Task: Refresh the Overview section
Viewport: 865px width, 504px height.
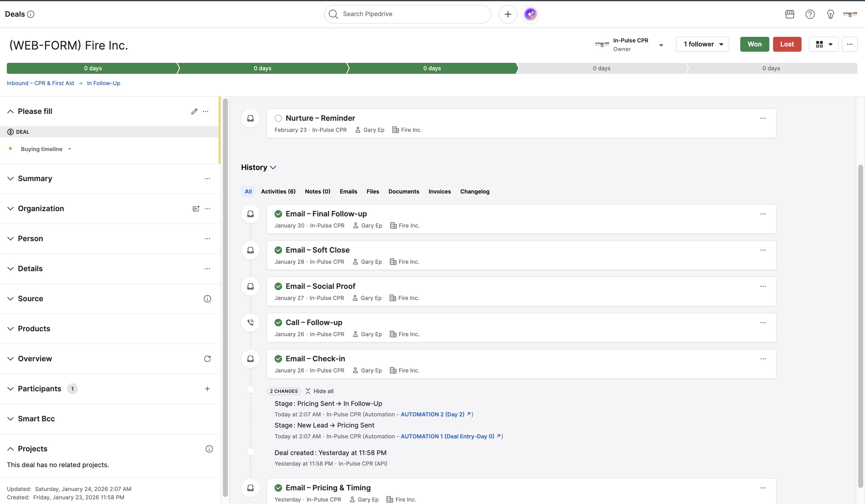Action: (x=207, y=359)
